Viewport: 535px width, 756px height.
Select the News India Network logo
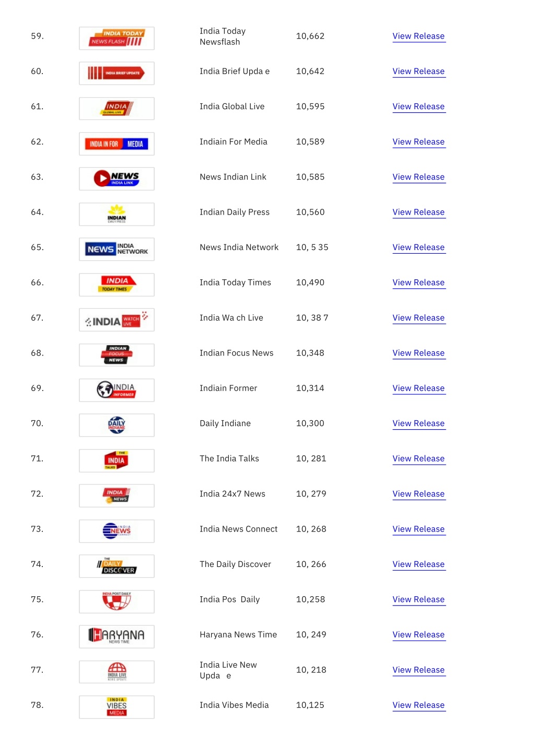(117, 249)
